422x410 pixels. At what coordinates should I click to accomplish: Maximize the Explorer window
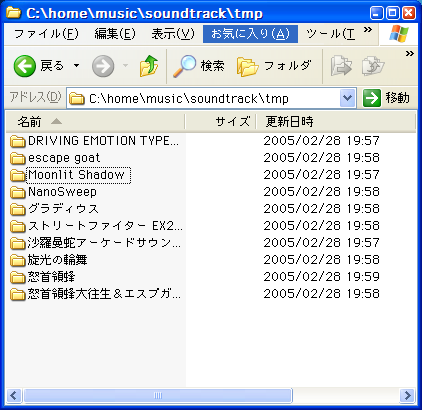393,13
